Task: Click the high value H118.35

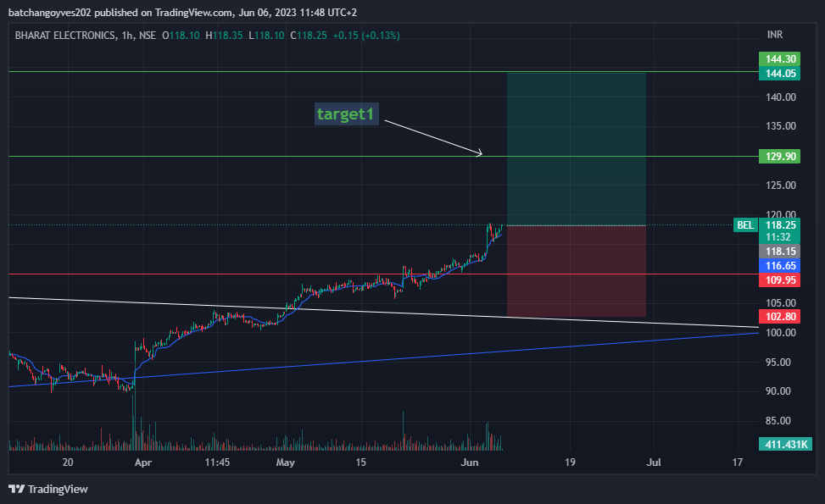Action: point(224,36)
